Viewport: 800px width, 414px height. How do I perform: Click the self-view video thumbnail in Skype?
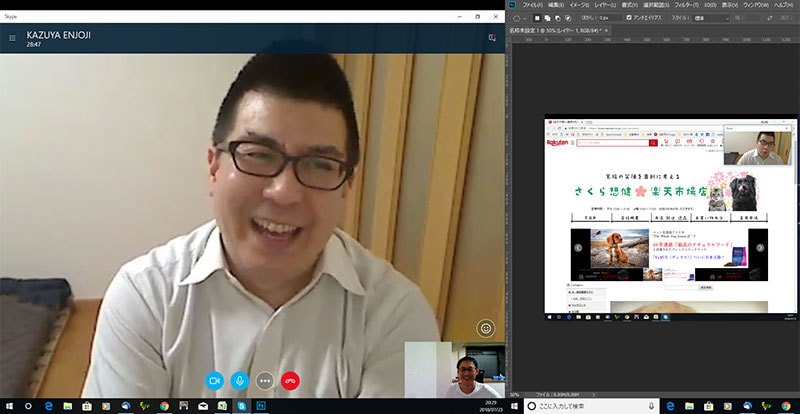[x=455, y=370]
